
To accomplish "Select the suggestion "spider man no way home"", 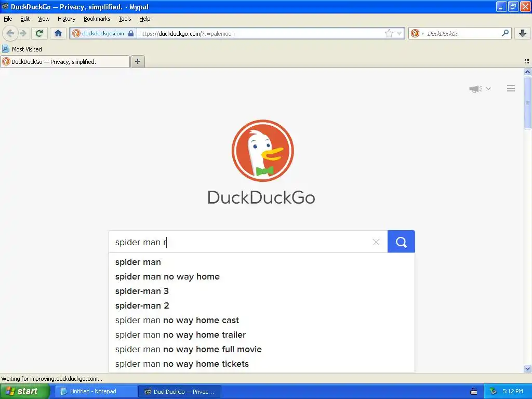I will [x=262, y=276].
